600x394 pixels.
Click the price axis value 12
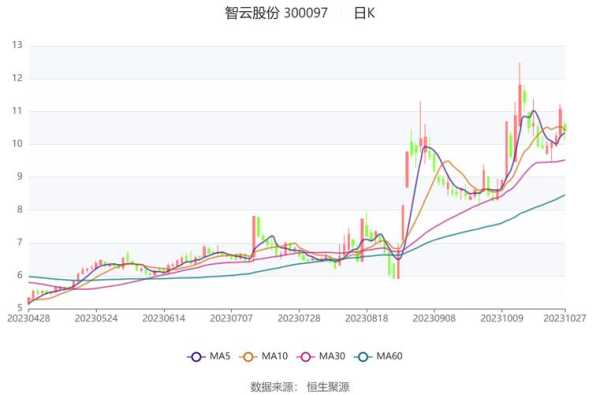17,78
